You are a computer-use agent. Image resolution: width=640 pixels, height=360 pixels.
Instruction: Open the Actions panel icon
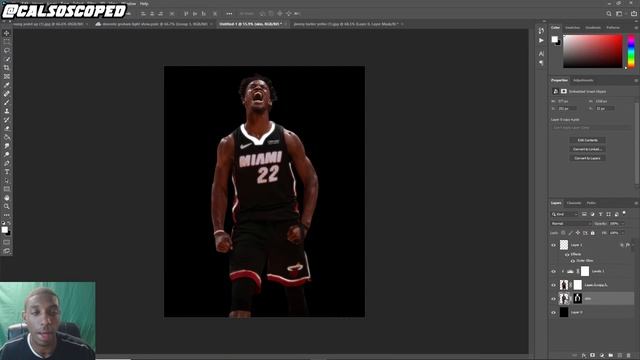(x=541, y=40)
